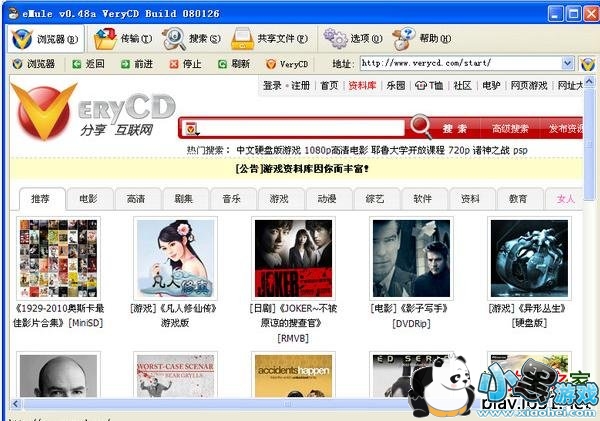Open 资料库 in site navigation
Image resolution: width=600 pixels, height=421 pixels.
(x=362, y=86)
